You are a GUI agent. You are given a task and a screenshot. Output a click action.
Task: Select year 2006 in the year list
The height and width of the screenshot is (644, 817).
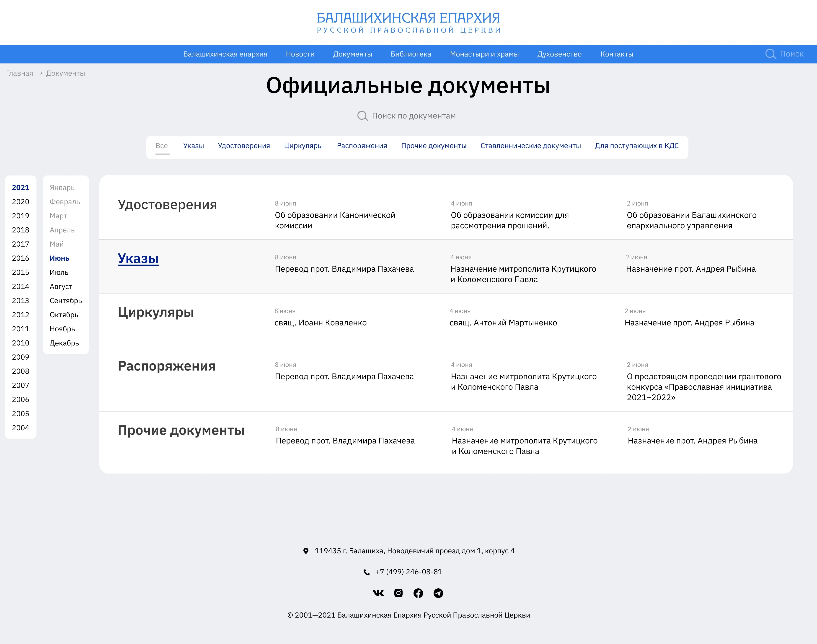pos(20,399)
